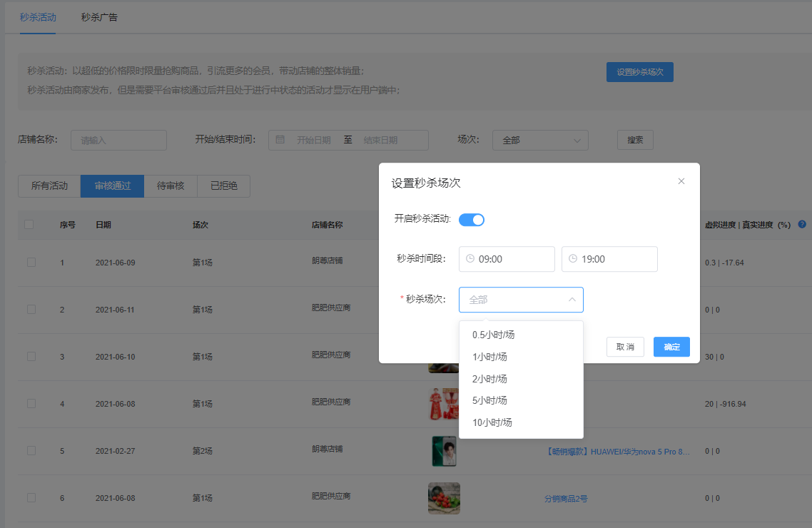Check the select-all checkbox in table header

29,225
